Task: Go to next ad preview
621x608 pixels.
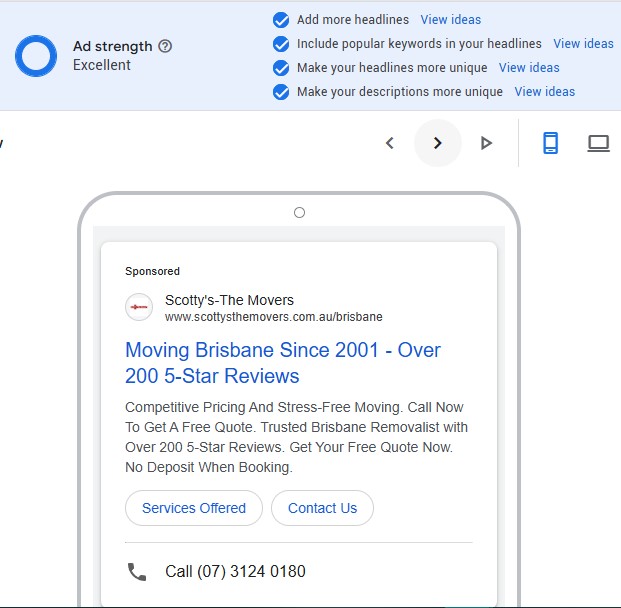Action: tap(438, 143)
